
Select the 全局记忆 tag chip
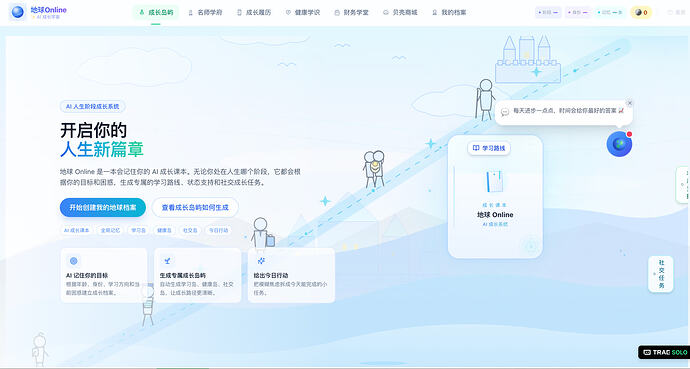tap(110, 230)
